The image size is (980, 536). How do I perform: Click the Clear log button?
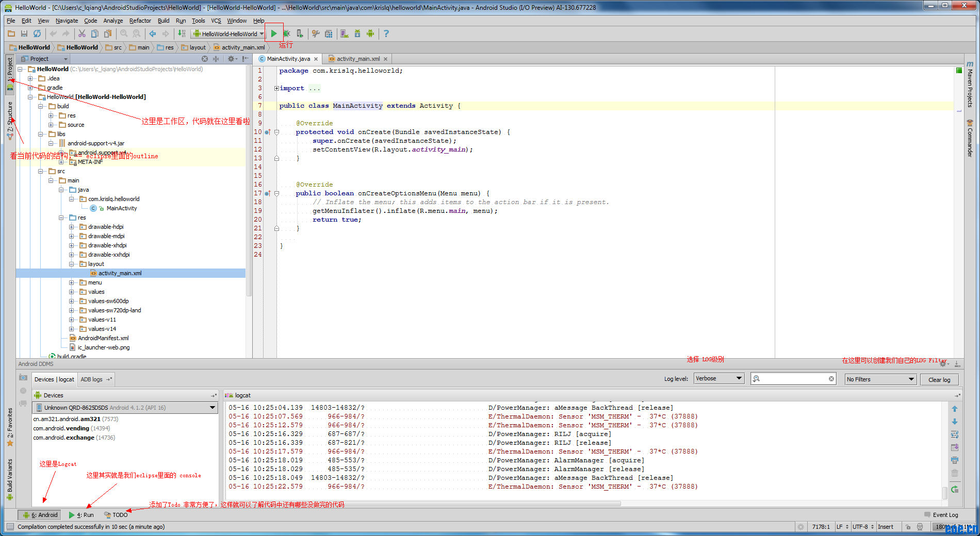pos(939,380)
